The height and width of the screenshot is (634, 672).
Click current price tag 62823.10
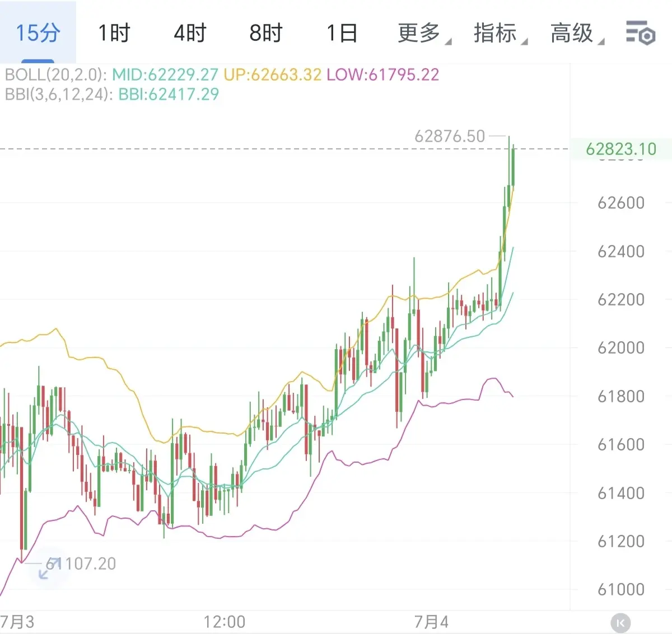(x=621, y=149)
